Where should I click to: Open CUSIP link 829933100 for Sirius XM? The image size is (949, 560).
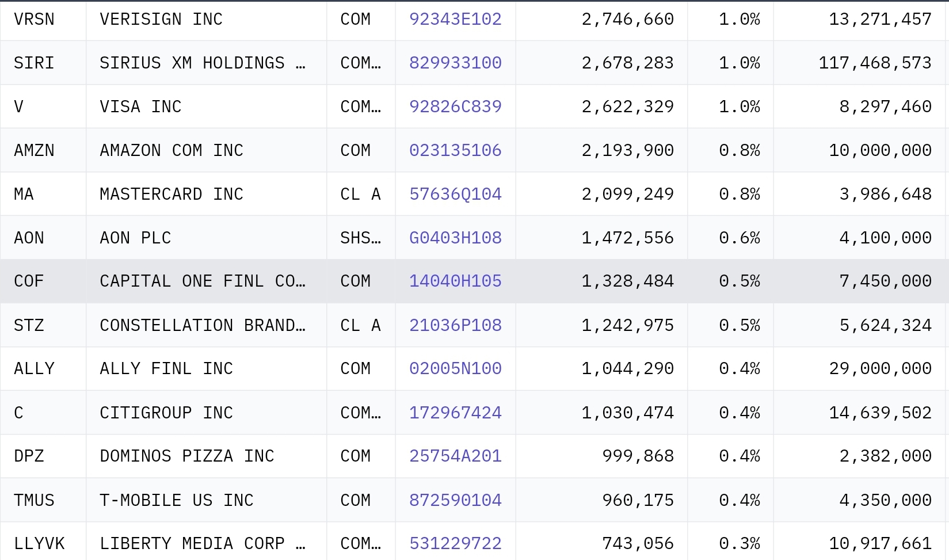coord(455,63)
